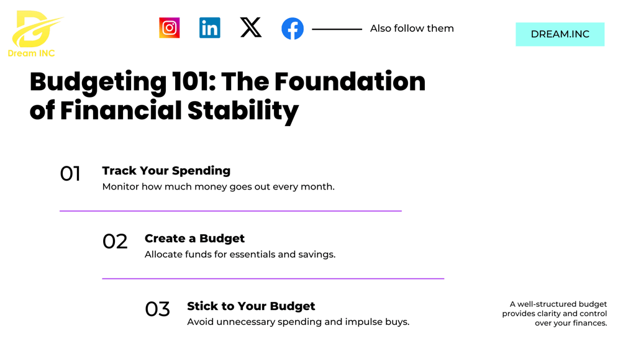The height and width of the screenshot is (364, 636).
Task: Click the DREAM.INC button
Action: point(560,34)
